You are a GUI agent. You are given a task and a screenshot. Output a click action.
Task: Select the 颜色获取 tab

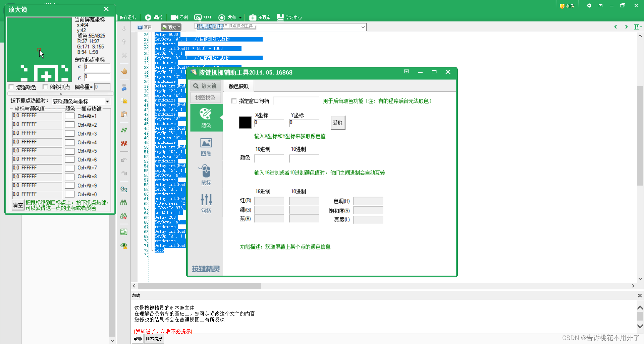coord(239,86)
